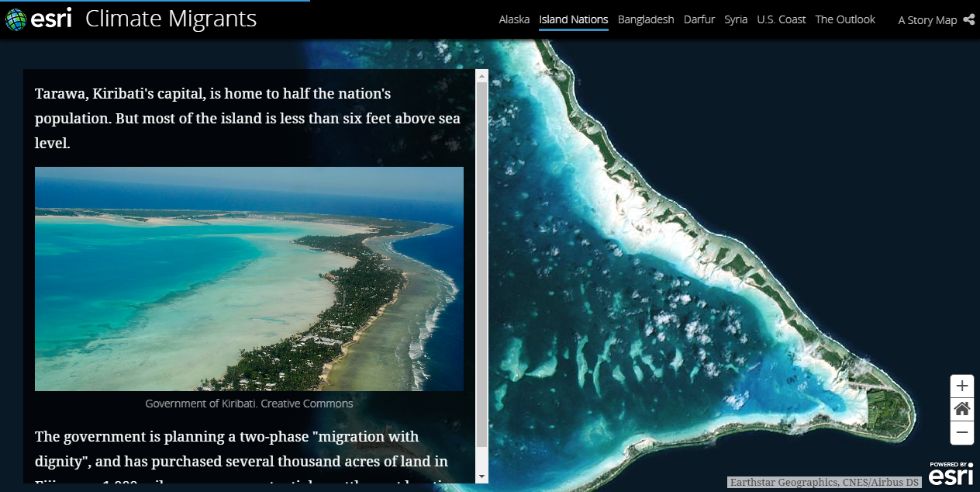Image resolution: width=980 pixels, height=492 pixels.
Task: Open the Tarawa aerial photo
Action: (249, 279)
